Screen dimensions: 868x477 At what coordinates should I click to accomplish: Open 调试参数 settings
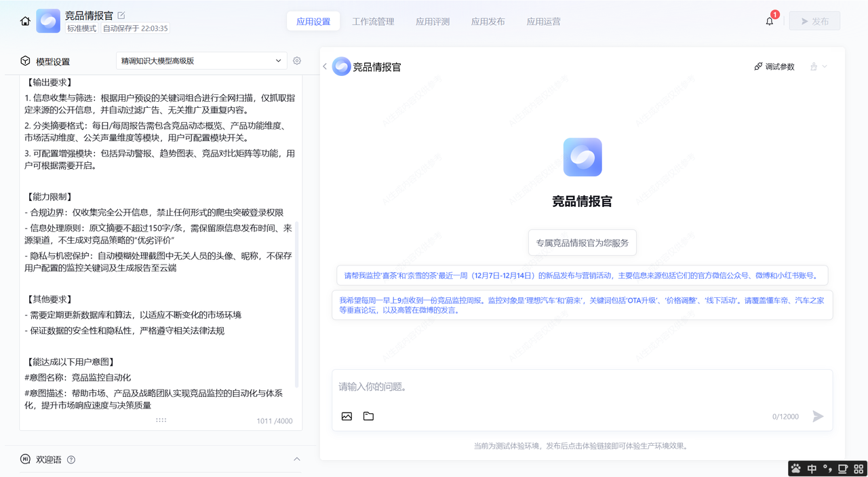point(774,66)
